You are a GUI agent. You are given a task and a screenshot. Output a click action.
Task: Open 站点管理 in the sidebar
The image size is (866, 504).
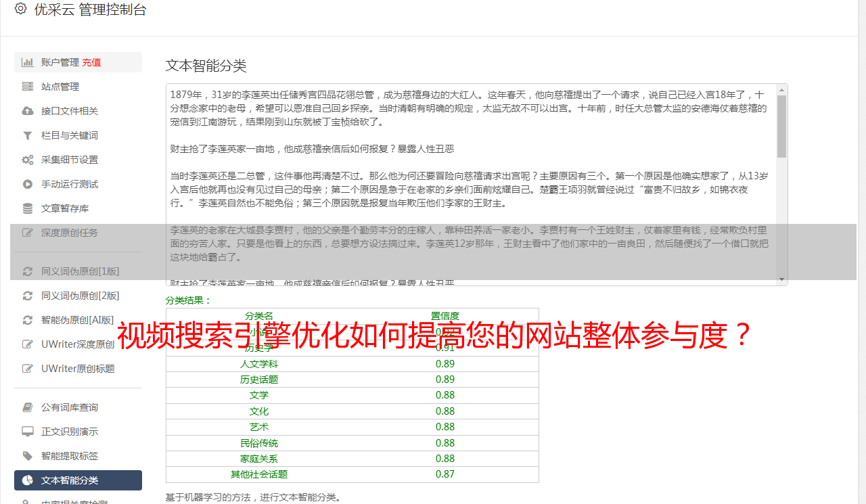click(x=78, y=87)
